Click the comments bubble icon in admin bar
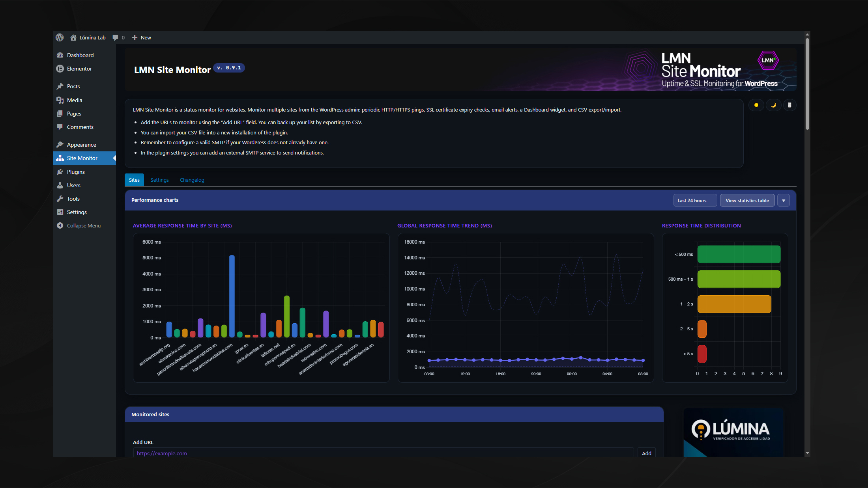Viewport: 868px width, 488px height. [115, 37]
